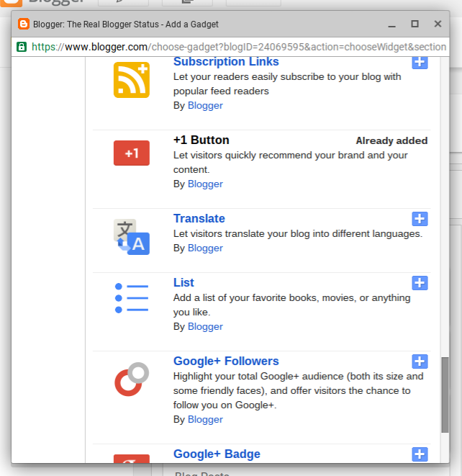Click the vertical scrollbar thumb of gadget list
Image resolution: width=462 pixels, height=476 pixels.
pos(445,395)
